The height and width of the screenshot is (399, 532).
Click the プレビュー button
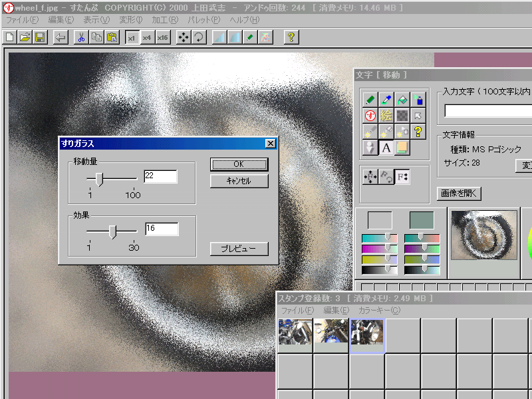(239, 249)
